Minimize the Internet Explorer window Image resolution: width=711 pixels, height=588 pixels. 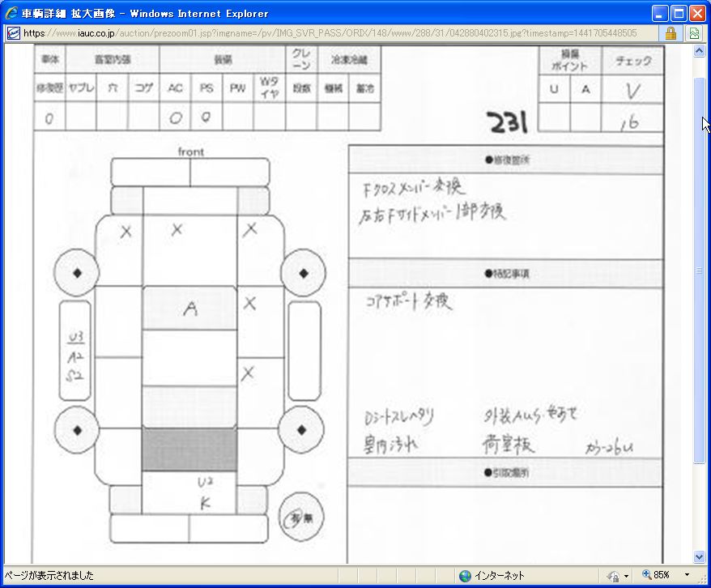tap(661, 13)
